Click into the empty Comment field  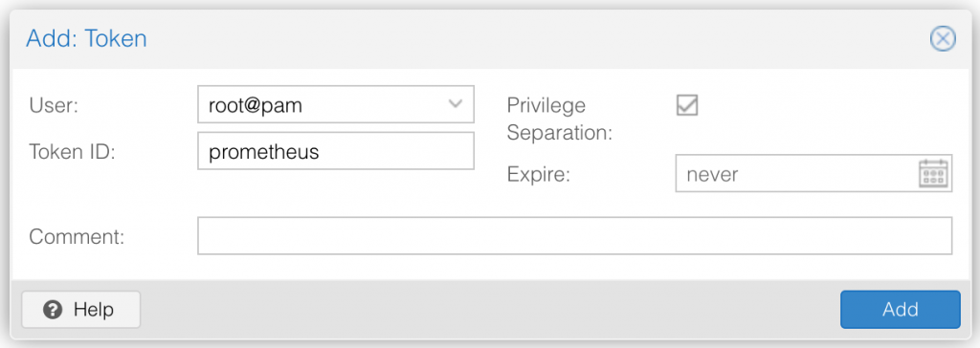[574, 235]
